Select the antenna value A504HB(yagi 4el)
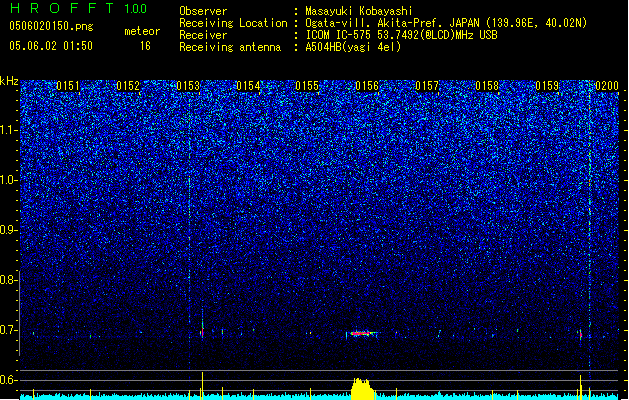629x400 pixels. [353, 47]
